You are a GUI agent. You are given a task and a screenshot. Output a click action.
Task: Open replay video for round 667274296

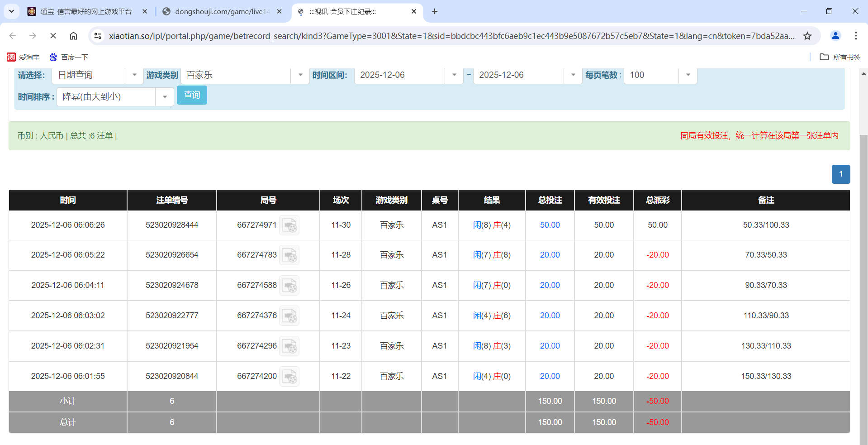click(x=289, y=346)
